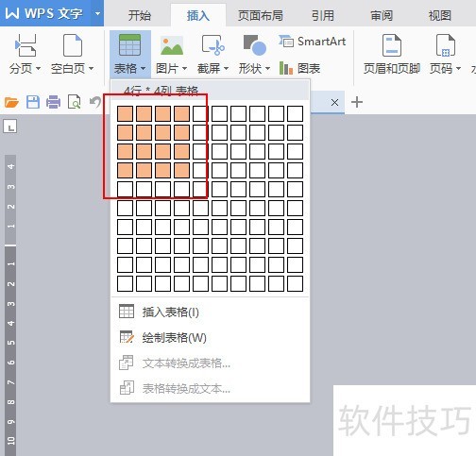This screenshot has height=456, width=476.
Task: Switch to the 页面布局 tab
Action: point(260,15)
